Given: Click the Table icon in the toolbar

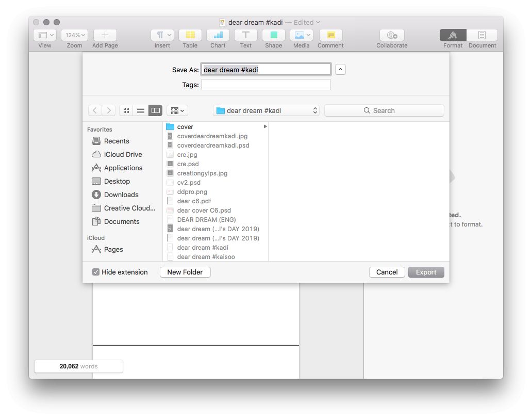Looking at the screenshot, I should (x=190, y=35).
